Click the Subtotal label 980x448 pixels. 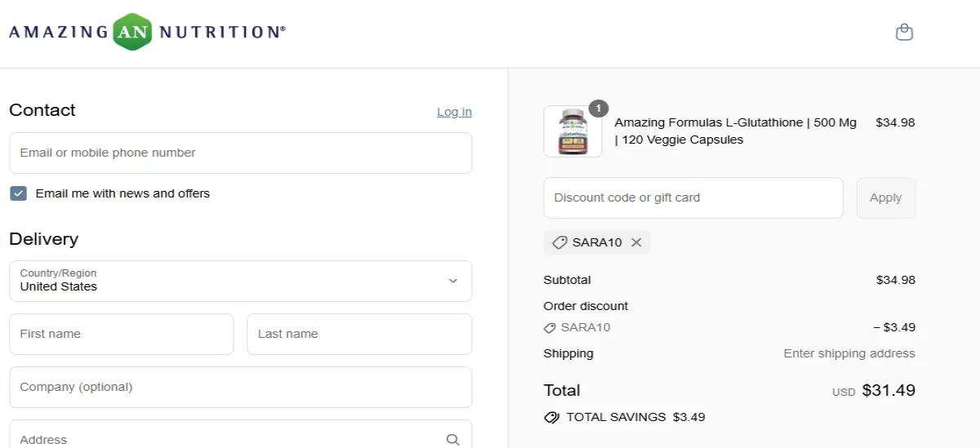[567, 280]
